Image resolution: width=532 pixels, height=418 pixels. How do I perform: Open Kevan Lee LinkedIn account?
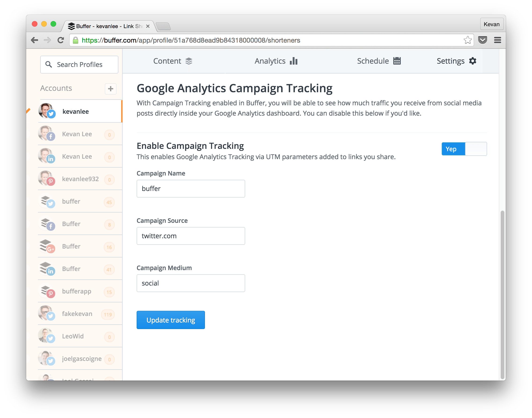click(80, 157)
